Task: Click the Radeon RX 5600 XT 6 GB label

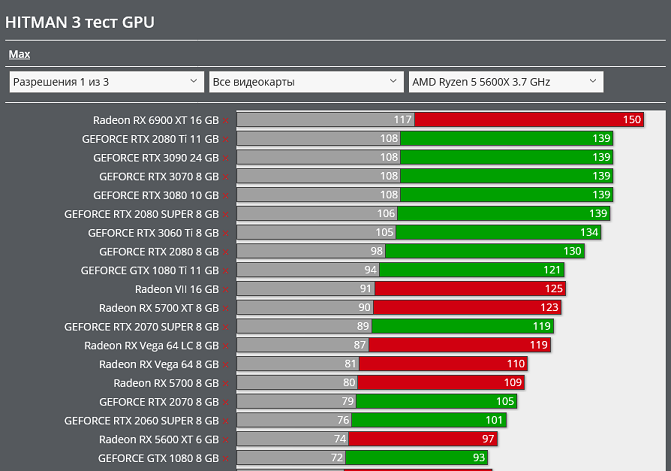Action: 159,440
